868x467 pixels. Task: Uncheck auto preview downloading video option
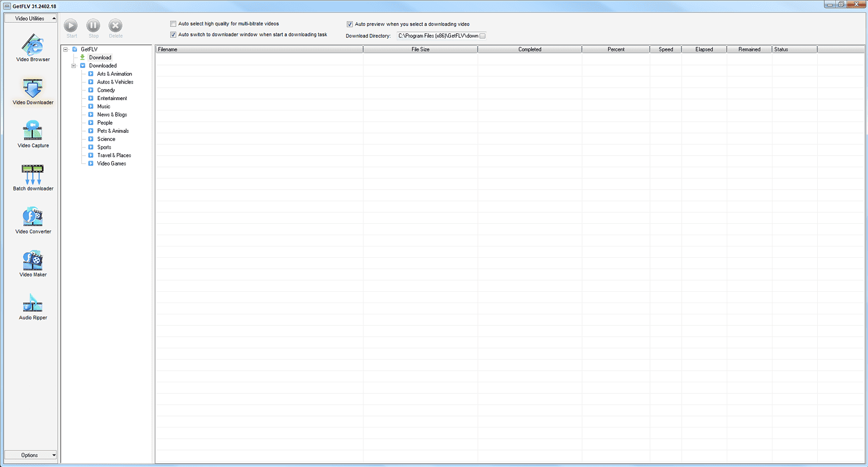pyautogui.click(x=350, y=24)
